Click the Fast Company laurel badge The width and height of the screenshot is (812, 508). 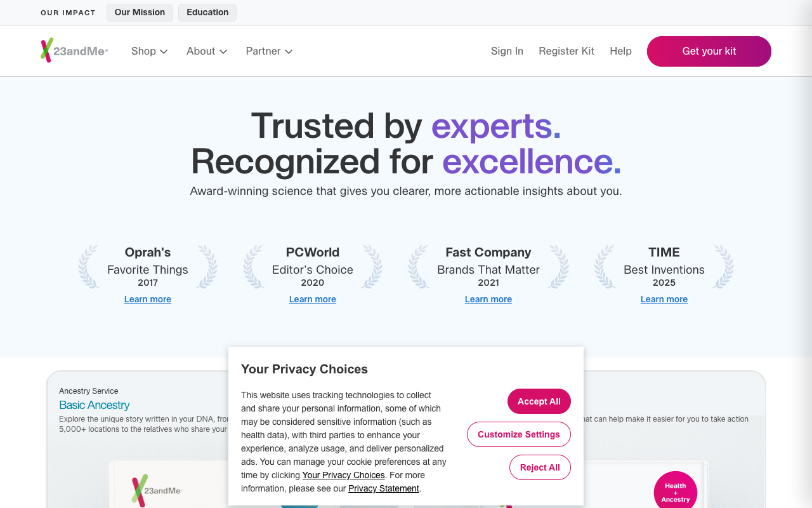488,267
